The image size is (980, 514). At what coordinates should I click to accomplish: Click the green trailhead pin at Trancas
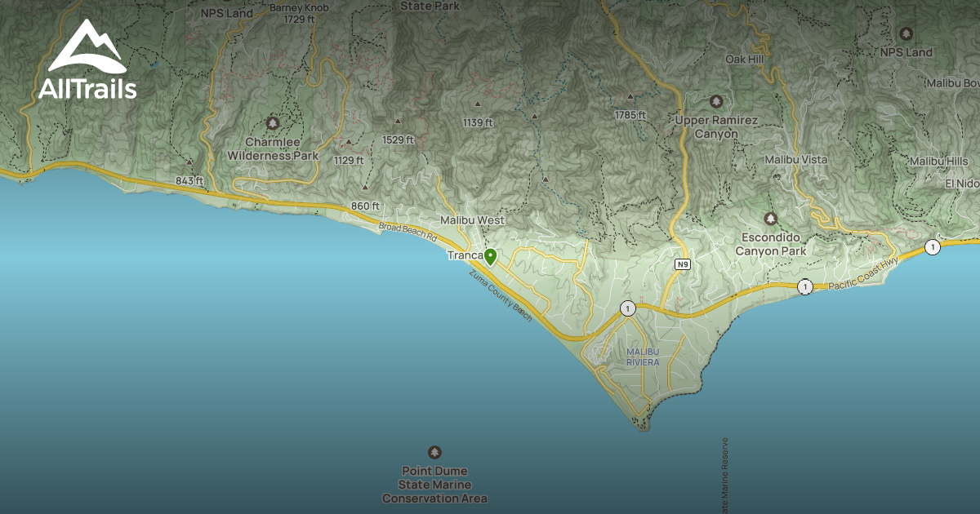click(490, 257)
